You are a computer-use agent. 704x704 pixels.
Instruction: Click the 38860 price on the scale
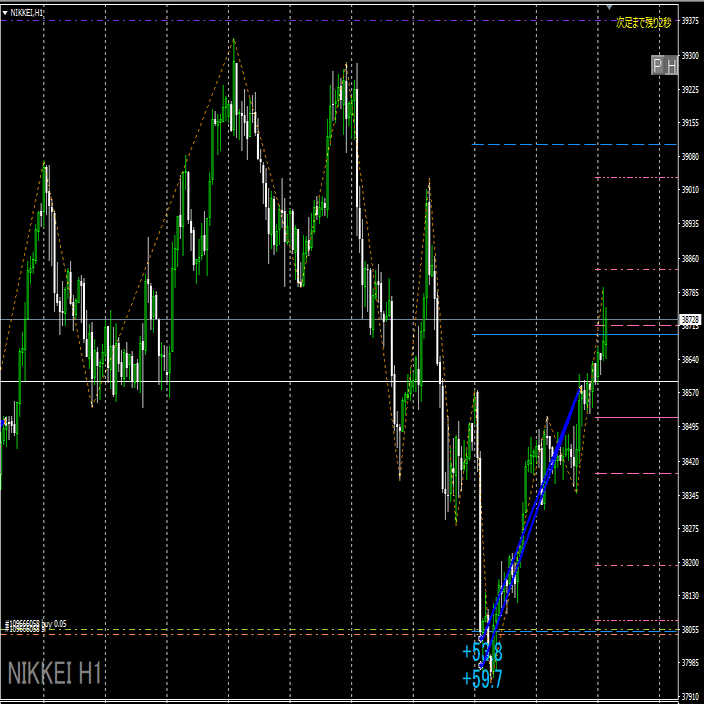click(691, 259)
